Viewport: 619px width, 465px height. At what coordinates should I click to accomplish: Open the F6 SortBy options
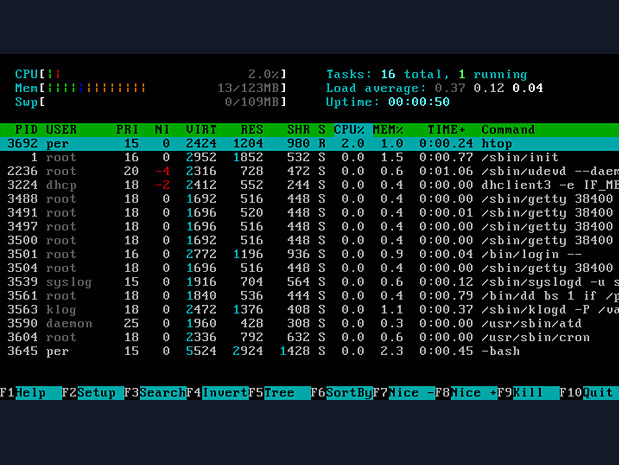341,393
